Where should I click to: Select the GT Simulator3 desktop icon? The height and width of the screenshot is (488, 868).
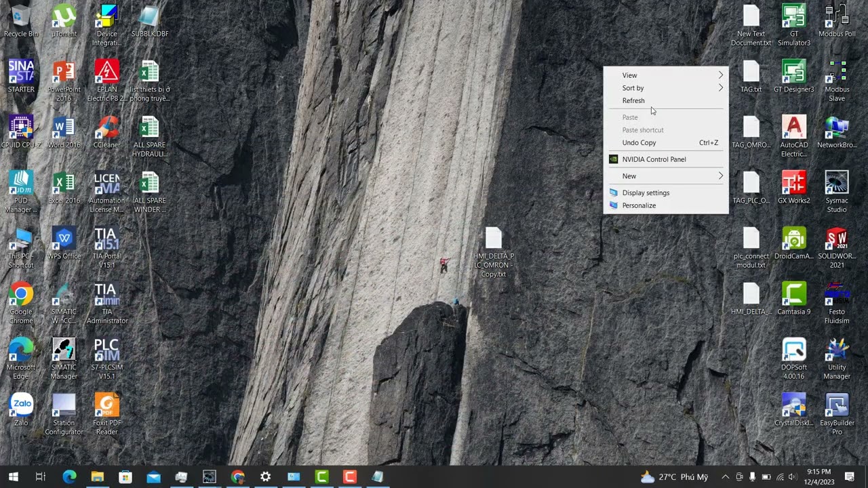point(794,26)
